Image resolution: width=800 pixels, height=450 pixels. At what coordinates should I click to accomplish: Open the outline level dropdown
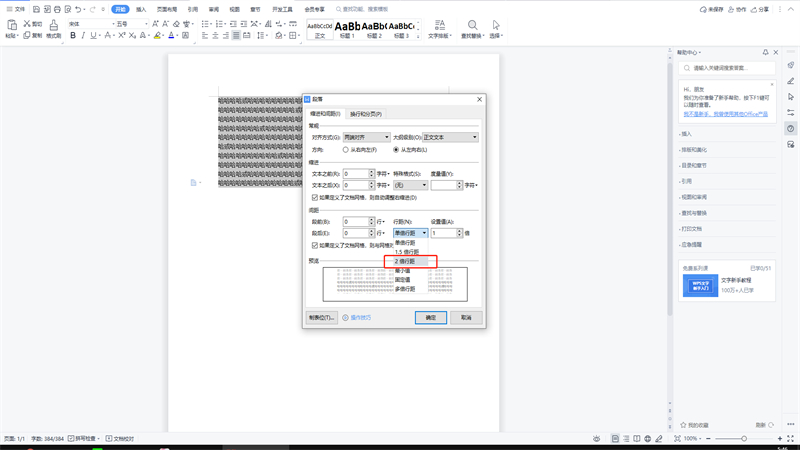click(x=451, y=137)
